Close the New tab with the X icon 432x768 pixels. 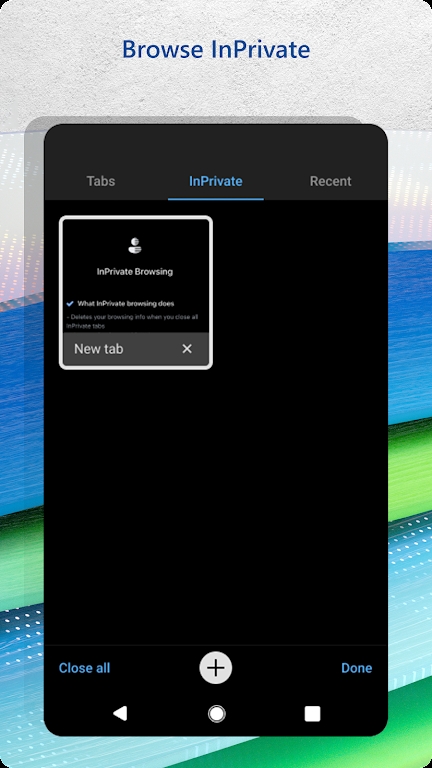click(187, 349)
